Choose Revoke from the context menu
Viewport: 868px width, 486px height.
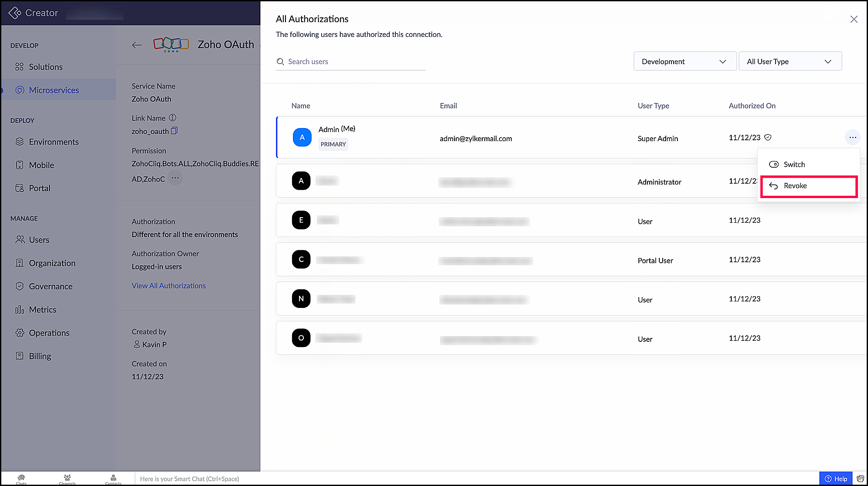(x=795, y=186)
